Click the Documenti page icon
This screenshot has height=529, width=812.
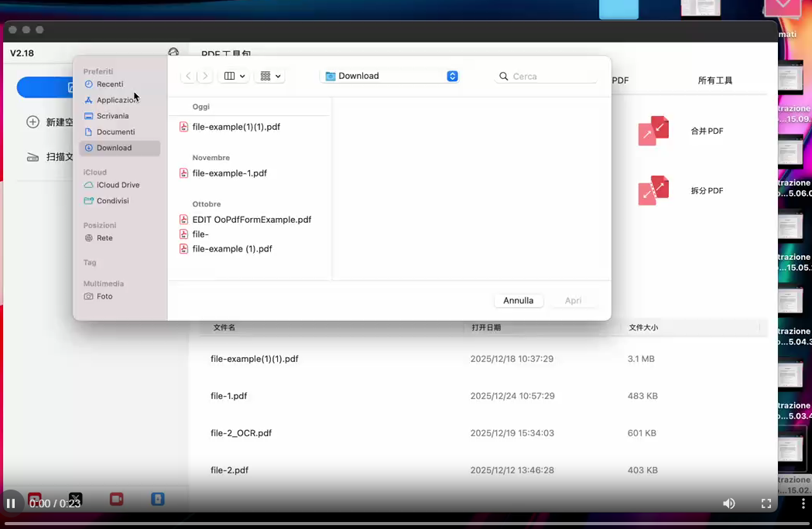coord(88,132)
